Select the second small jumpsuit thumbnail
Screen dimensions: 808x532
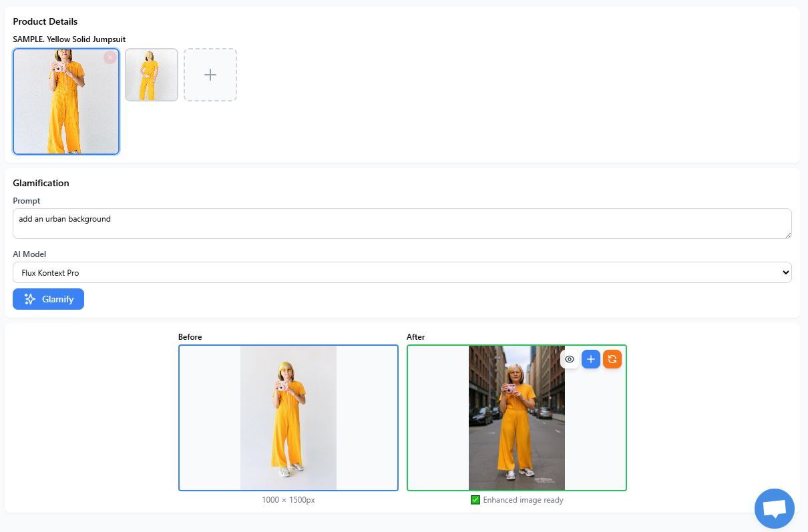pyautogui.click(x=152, y=75)
